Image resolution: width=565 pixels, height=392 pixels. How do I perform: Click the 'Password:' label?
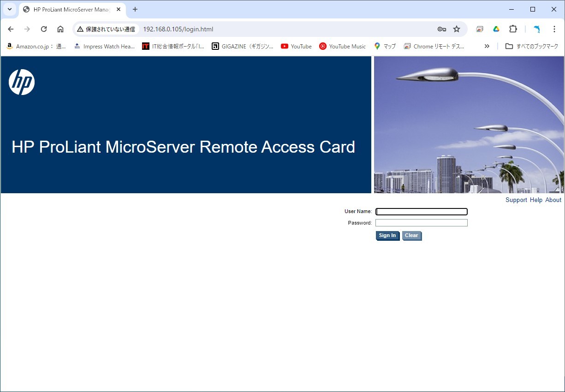(360, 223)
